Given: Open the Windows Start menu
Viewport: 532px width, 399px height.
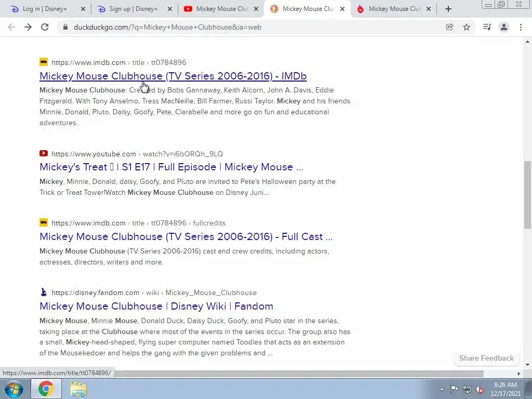Looking at the screenshot, I should tap(14, 389).
